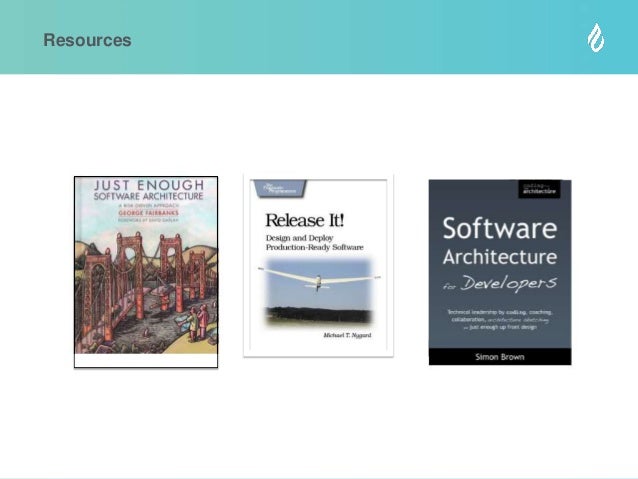Viewport: 638px width, 479px height.
Task: Click the flame logo in the header
Action: coord(596,37)
